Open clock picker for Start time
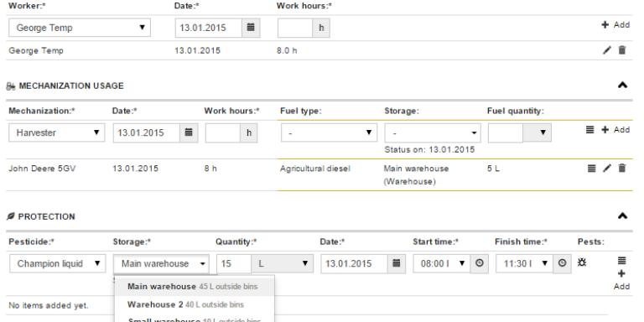The height and width of the screenshot is (322, 644). point(480,263)
